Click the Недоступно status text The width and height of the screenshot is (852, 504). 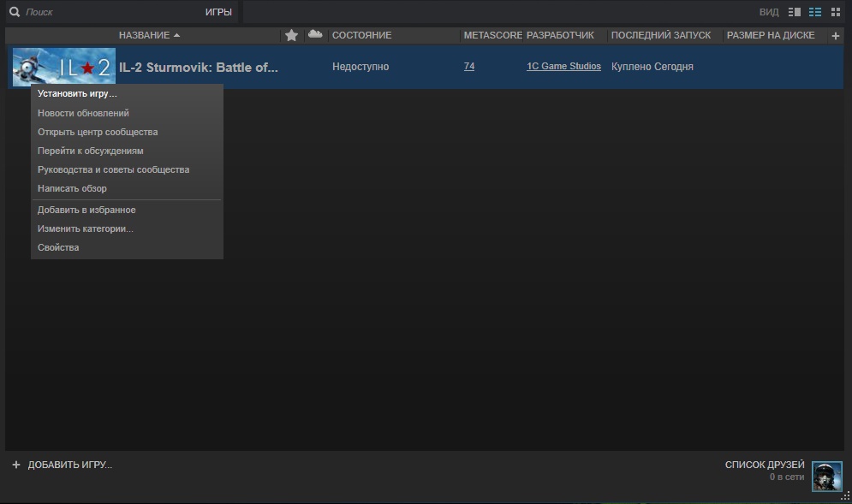pyautogui.click(x=360, y=66)
